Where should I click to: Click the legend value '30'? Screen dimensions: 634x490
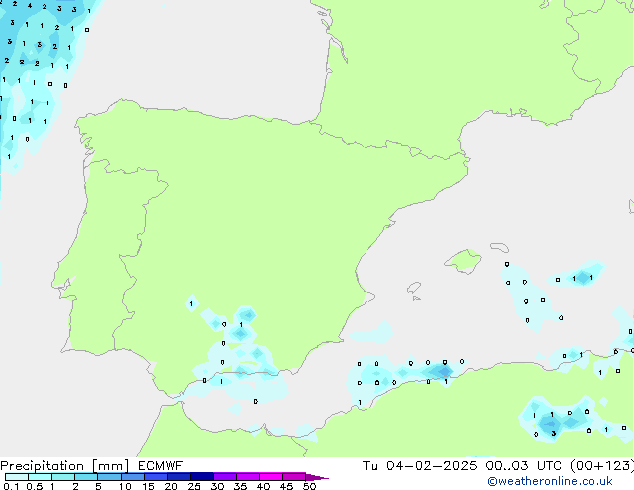click(217, 486)
